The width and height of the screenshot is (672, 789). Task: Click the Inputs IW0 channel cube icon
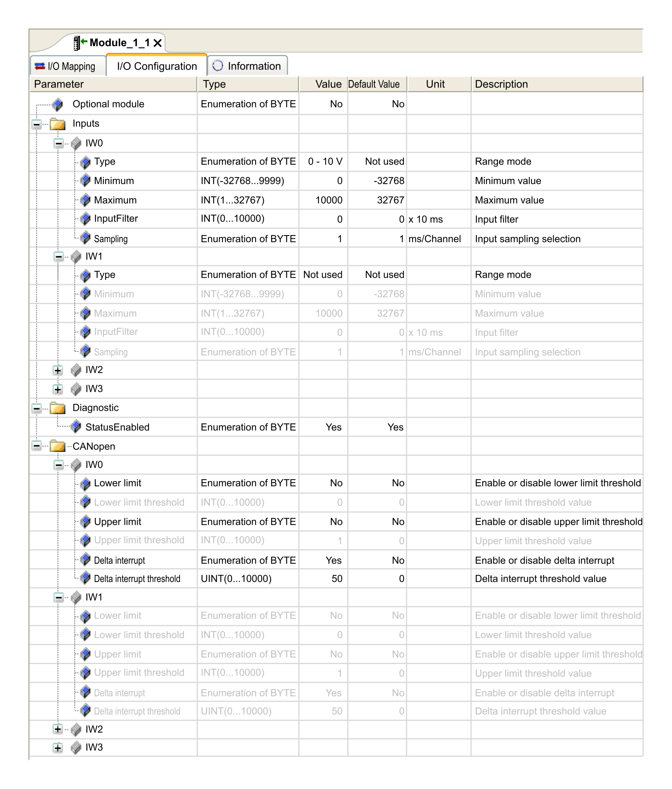76,143
